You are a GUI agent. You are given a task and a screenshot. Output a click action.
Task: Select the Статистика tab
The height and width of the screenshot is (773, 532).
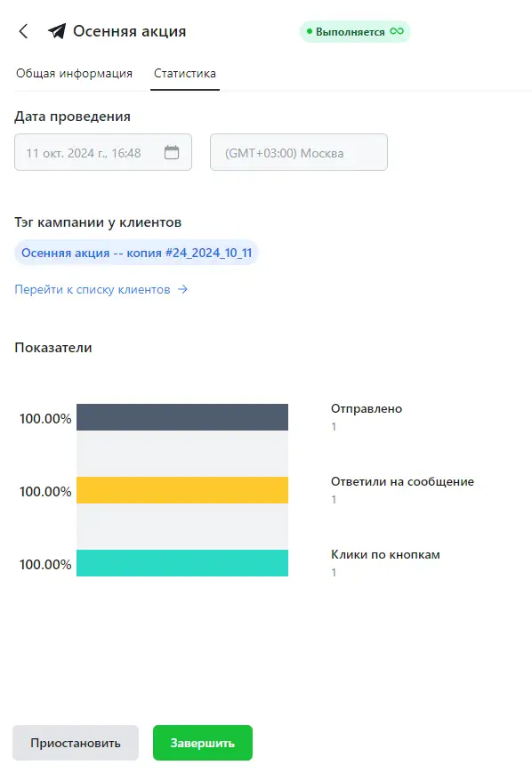(185, 74)
